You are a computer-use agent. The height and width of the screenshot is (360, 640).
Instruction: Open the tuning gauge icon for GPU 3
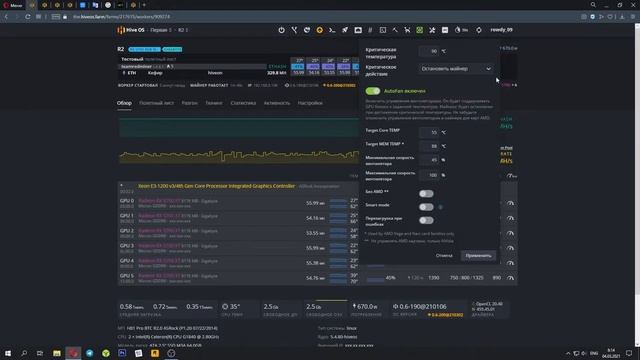(510, 248)
